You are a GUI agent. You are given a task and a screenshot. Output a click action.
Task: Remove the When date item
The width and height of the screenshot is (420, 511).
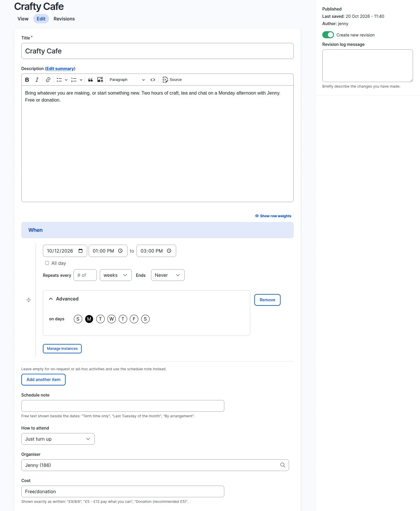coord(267,300)
